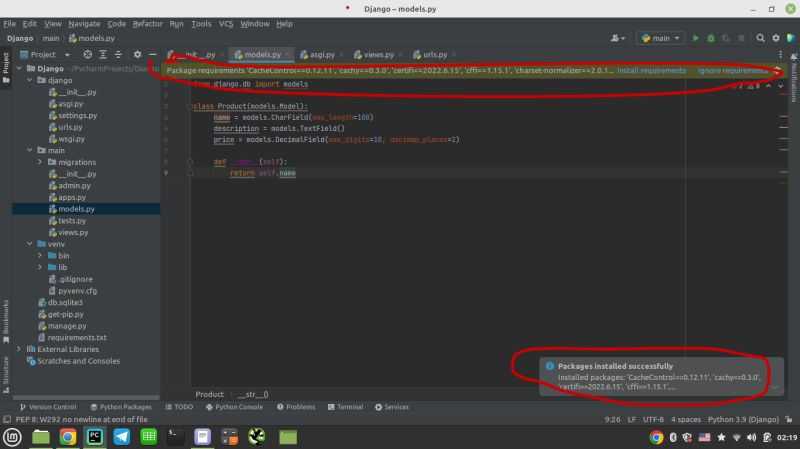Open Telegram from the taskbar

(x=121, y=437)
